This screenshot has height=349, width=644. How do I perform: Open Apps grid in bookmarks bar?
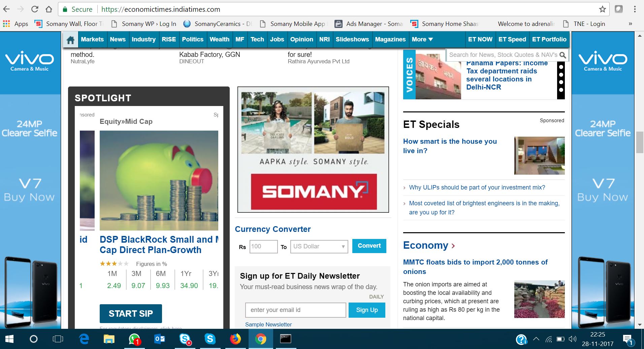pos(15,24)
